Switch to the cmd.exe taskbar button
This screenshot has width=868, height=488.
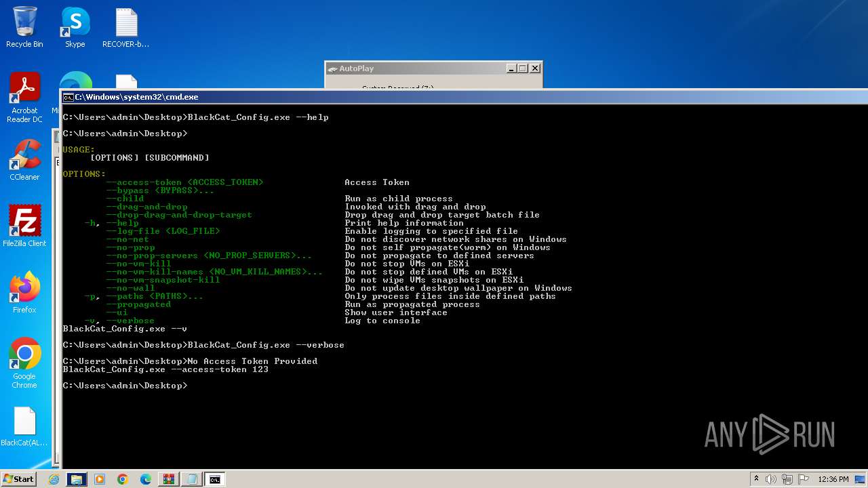tap(215, 479)
